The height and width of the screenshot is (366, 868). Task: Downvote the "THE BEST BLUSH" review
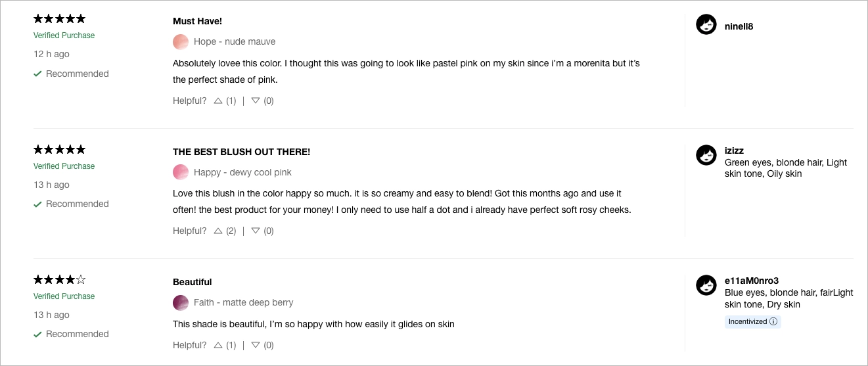(x=256, y=231)
